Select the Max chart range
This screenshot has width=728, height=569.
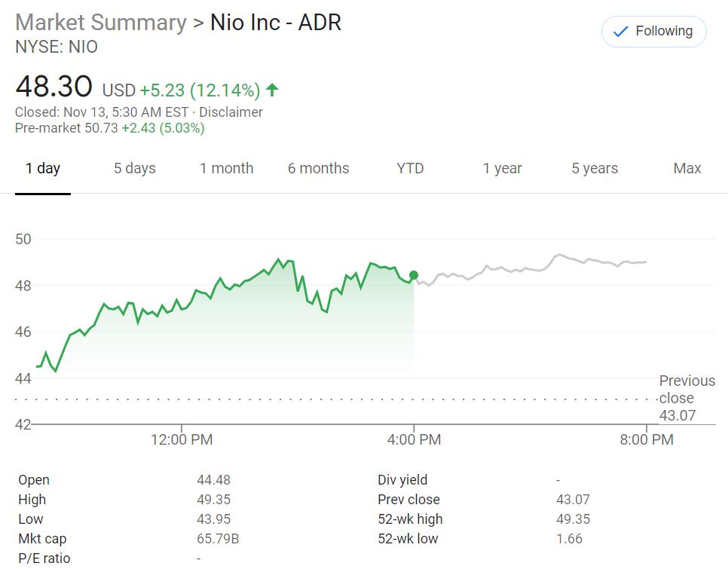(x=686, y=168)
